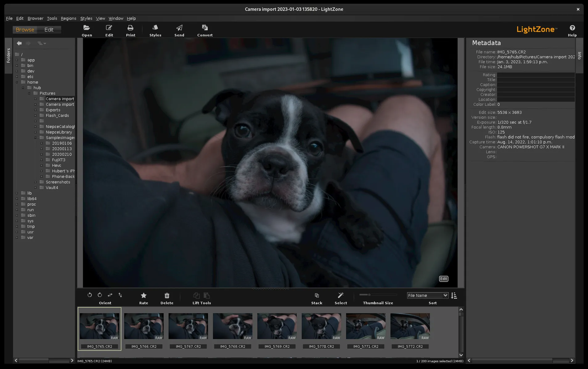
Task: Expand the Exports folder in the tree
Action: (x=36, y=110)
